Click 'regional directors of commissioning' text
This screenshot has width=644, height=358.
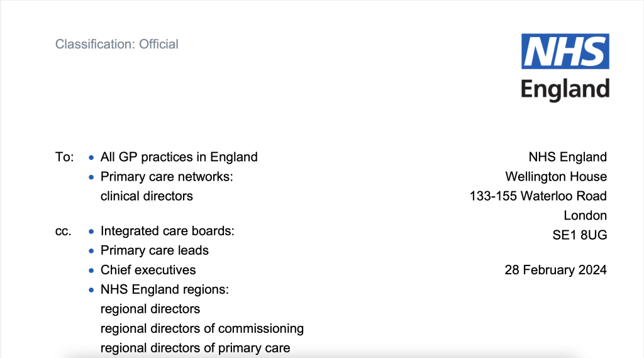point(202,328)
